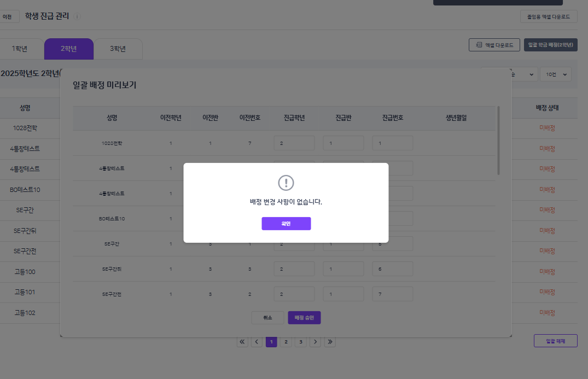Switch to the 3학년 tab
Image resolution: width=588 pixels, height=379 pixels.
coord(118,49)
